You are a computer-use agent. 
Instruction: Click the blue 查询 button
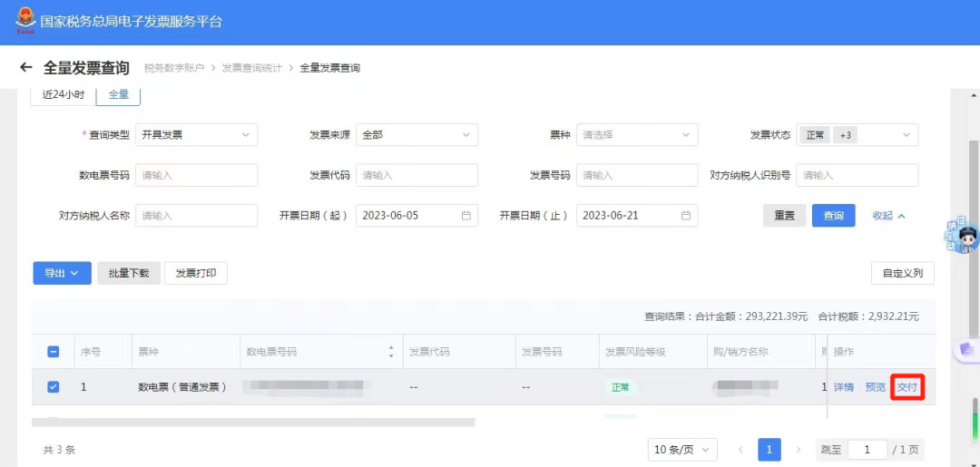click(833, 216)
